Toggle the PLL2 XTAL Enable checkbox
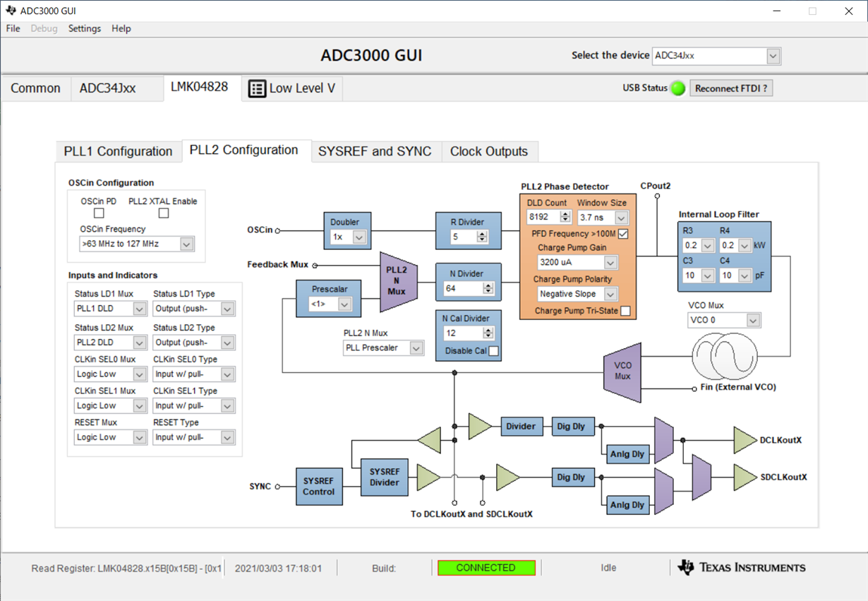 [164, 213]
